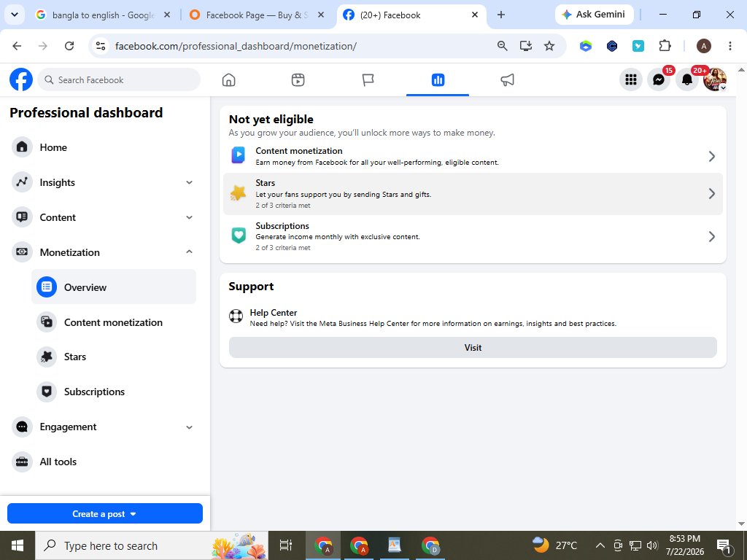
Task: Click the sidebar Home house icon
Action: point(22,147)
